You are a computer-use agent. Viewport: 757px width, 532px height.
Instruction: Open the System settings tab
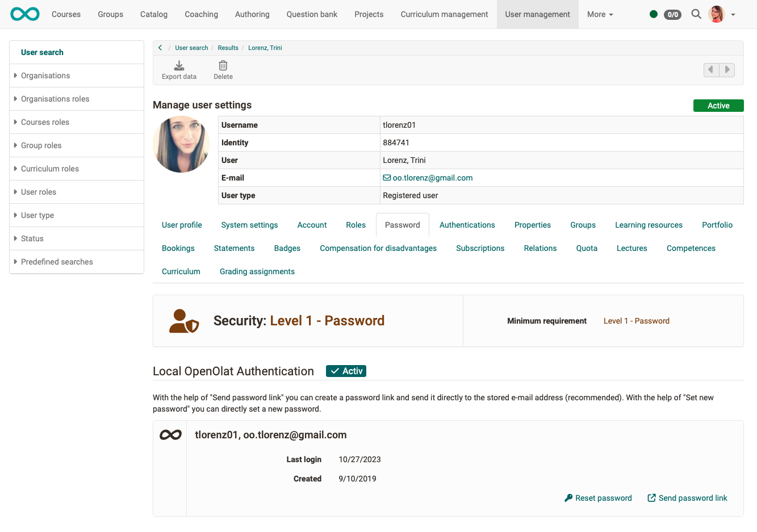249,225
